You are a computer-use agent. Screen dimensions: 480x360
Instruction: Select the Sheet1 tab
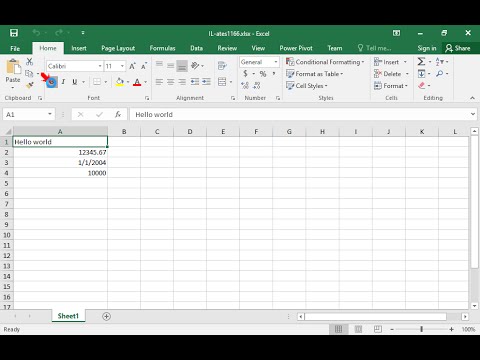68,316
